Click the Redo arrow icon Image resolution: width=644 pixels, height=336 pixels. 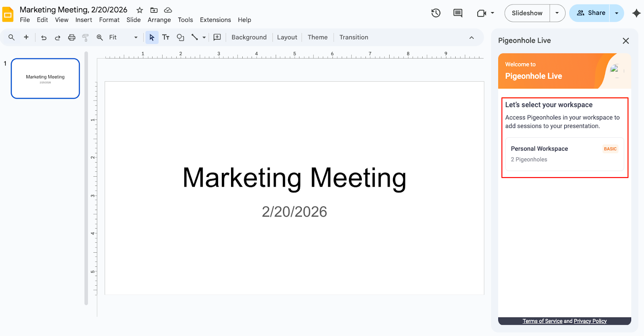pos(58,37)
